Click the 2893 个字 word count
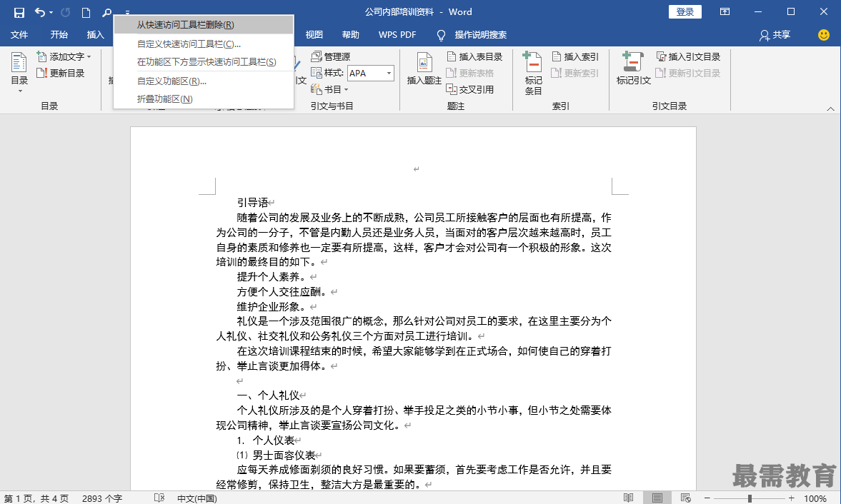The width and height of the screenshot is (841, 504). (x=102, y=498)
